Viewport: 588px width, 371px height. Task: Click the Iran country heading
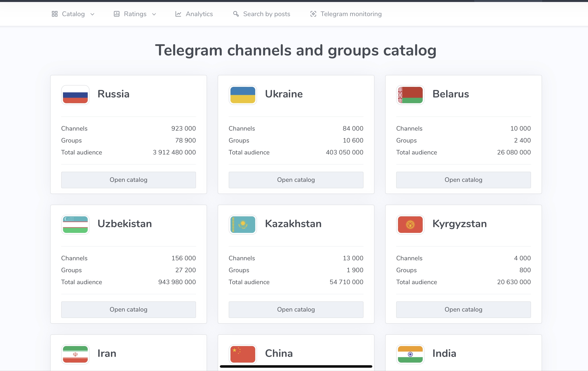[107, 353]
